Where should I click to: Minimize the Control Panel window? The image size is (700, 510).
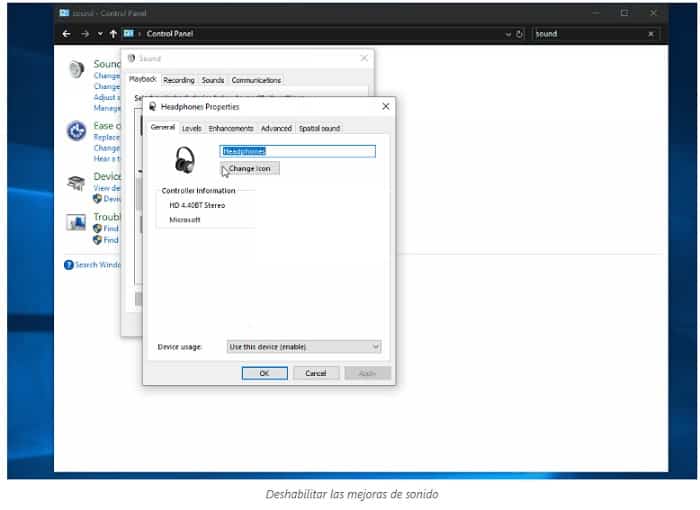click(x=596, y=13)
